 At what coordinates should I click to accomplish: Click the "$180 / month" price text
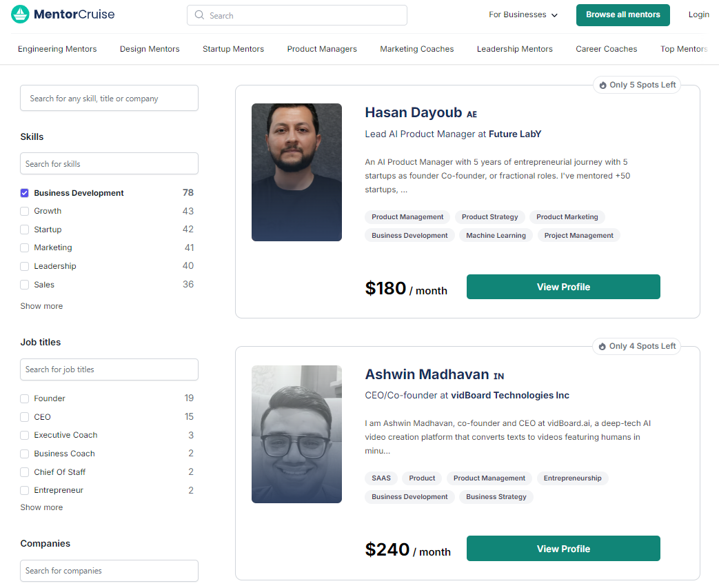(x=406, y=289)
